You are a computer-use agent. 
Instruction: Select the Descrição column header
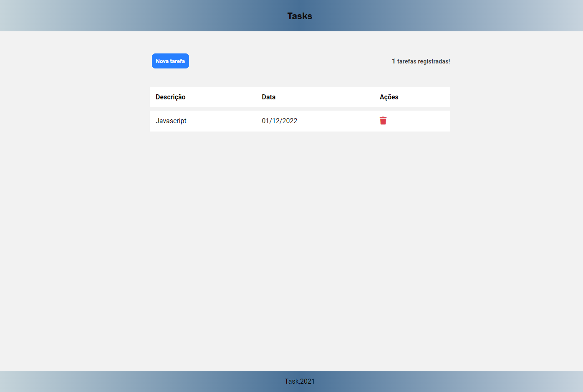point(170,97)
